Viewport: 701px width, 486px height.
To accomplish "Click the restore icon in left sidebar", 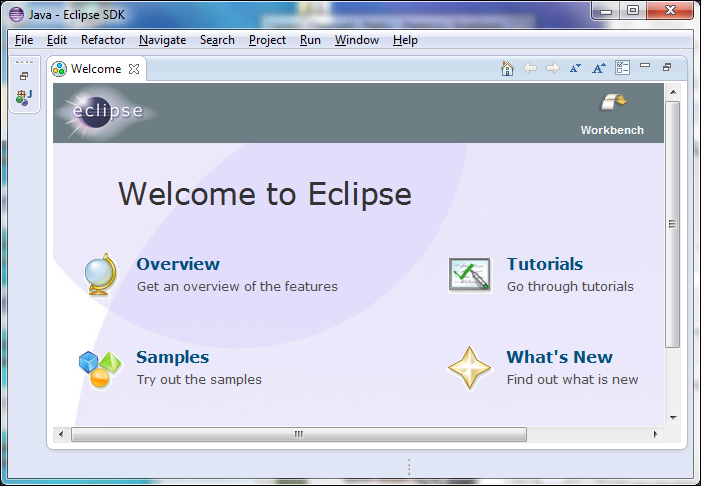I will (x=24, y=76).
